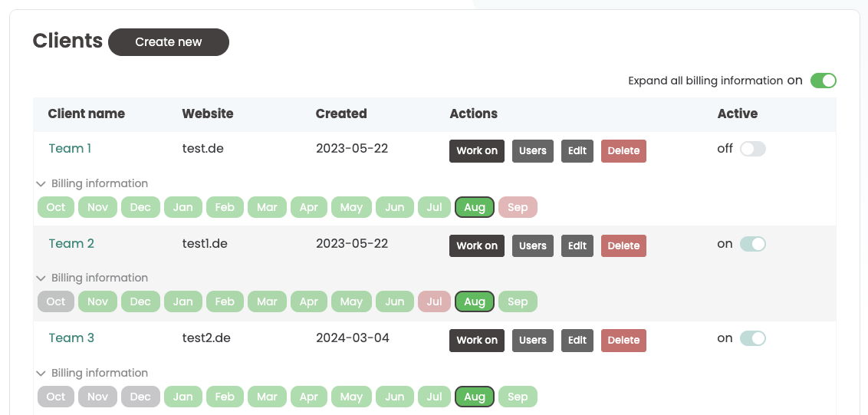Open Users for Team 2
This screenshot has width=868, height=415.
(x=532, y=245)
